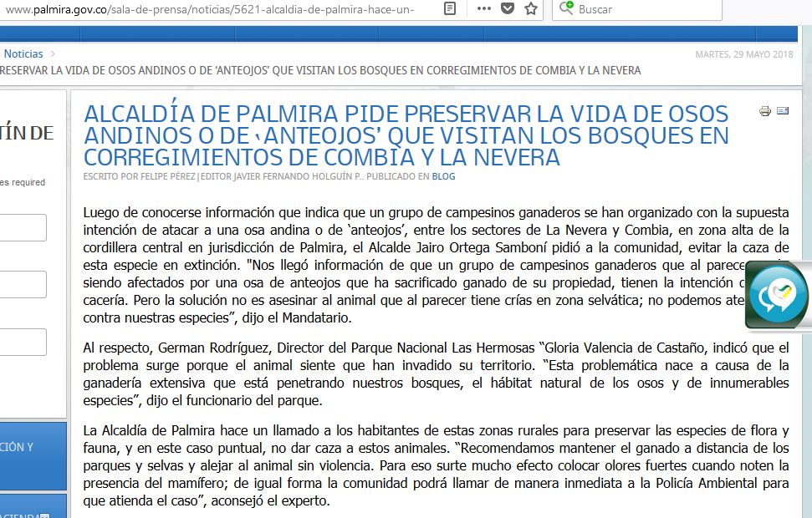This screenshot has width=812, height=518.
Task: Click the page URL in address bar
Action: 209,9
